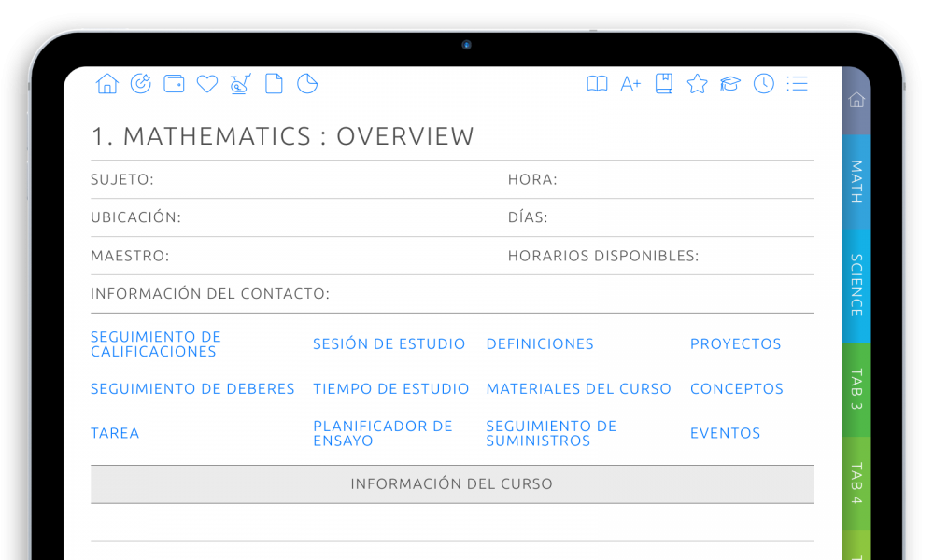Open the TAB 4 side tab
Screen dimensions: 934x560
(x=856, y=483)
